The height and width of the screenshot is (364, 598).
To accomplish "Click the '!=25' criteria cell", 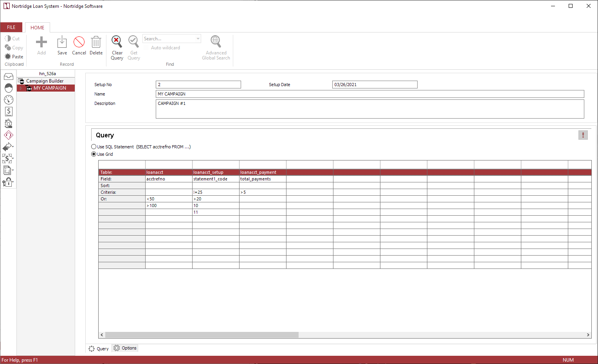I will click(216, 192).
